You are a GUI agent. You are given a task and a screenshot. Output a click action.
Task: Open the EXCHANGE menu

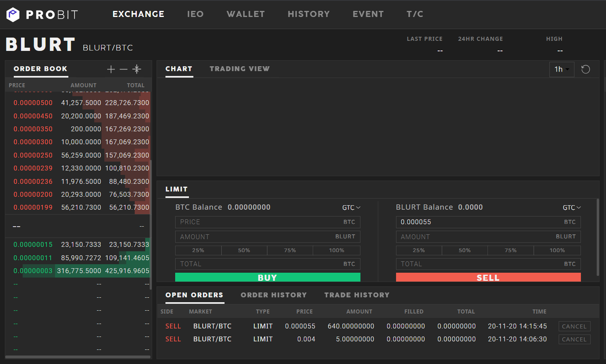pos(138,14)
